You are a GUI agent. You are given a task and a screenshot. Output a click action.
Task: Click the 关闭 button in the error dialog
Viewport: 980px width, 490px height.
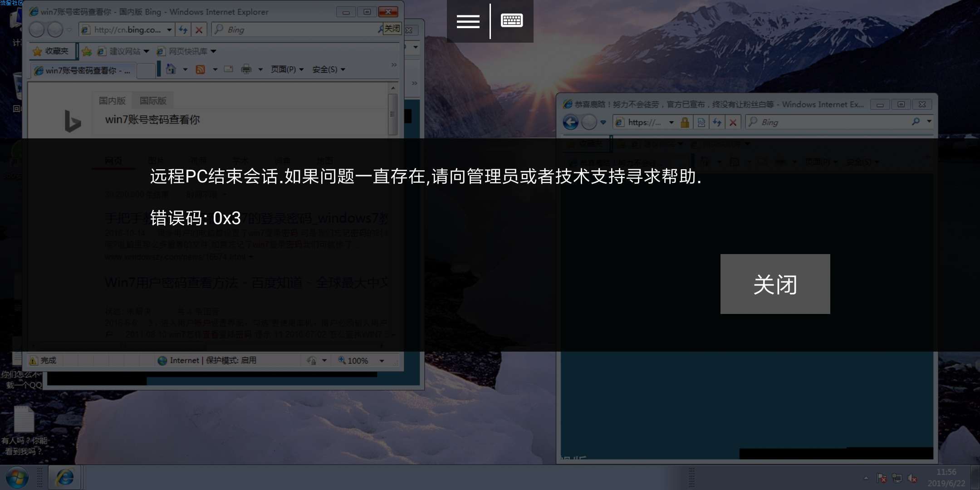(775, 284)
